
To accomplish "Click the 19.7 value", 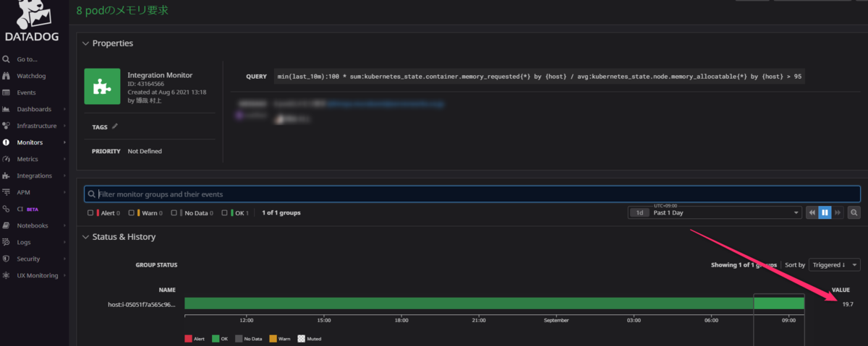I will (848, 304).
